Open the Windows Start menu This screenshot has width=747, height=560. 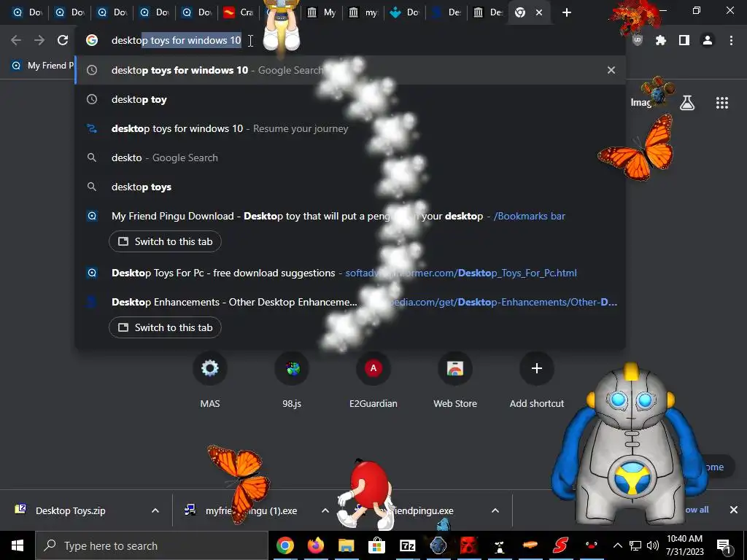coord(18,545)
